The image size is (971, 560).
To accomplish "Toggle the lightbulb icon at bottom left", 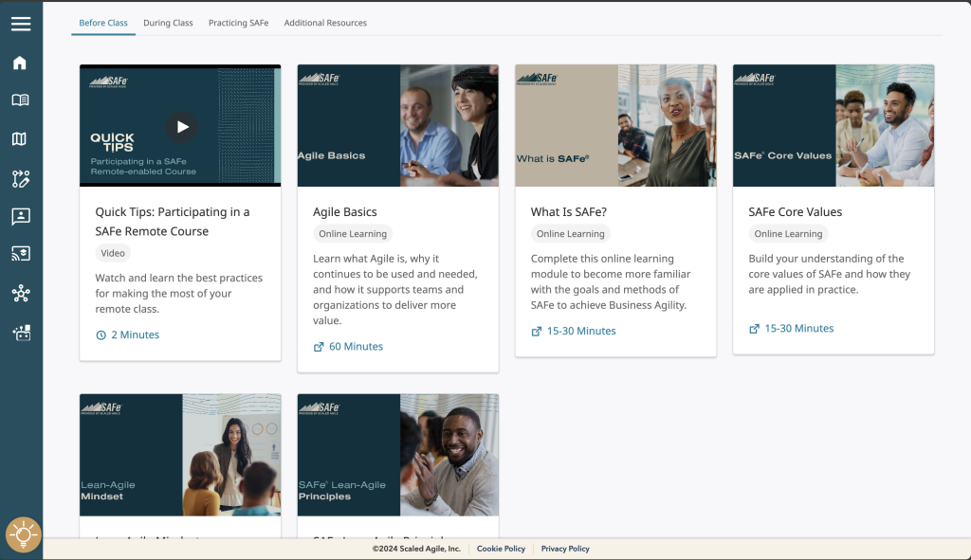I will click(23, 534).
